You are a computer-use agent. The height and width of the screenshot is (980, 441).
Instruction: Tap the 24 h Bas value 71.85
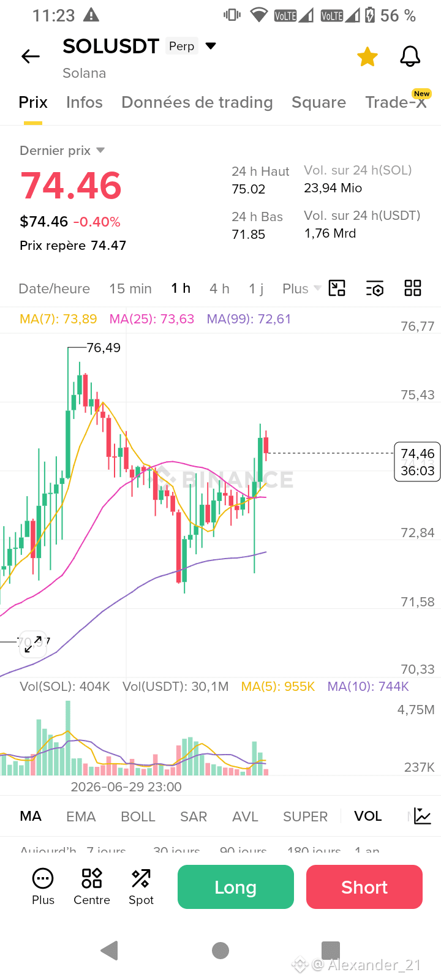pos(249,235)
